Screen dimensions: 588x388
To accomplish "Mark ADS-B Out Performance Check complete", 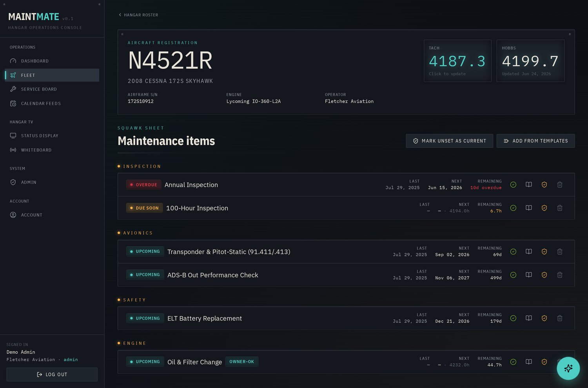I will coord(513,275).
